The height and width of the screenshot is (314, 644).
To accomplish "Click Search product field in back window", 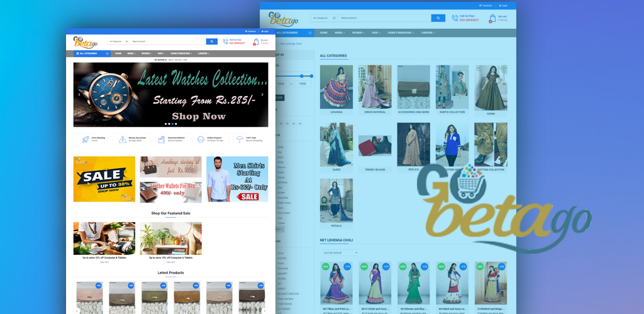I will [x=384, y=18].
